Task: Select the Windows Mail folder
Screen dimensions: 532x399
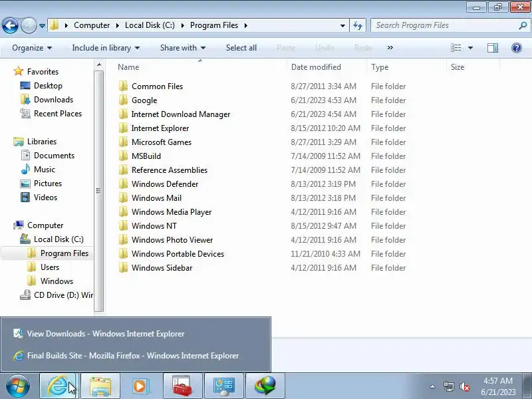Action: (156, 198)
